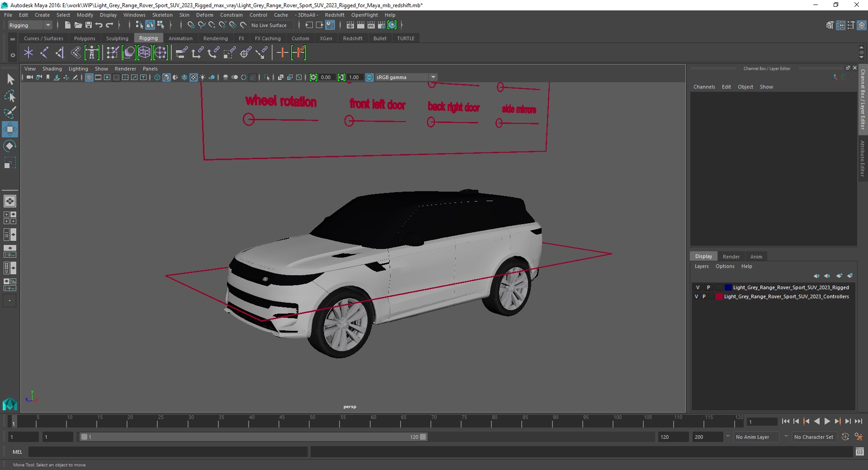
Task: Create a new scene file
Action: tap(67, 25)
